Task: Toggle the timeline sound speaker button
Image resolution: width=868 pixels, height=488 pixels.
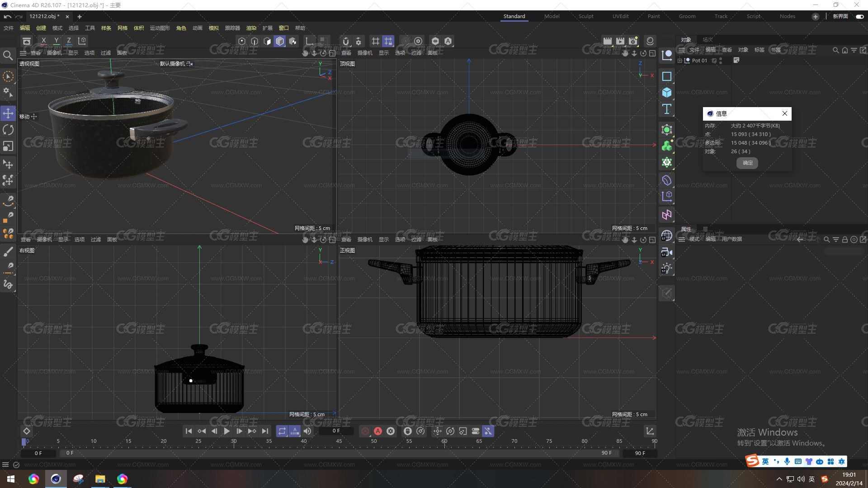Action: pyautogui.click(x=307, y=431)
